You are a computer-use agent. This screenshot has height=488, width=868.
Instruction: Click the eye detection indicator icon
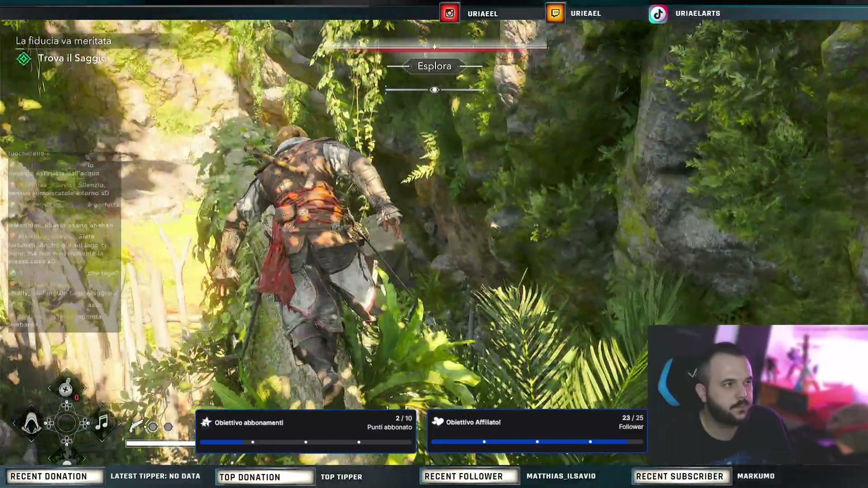coord(434,90)
